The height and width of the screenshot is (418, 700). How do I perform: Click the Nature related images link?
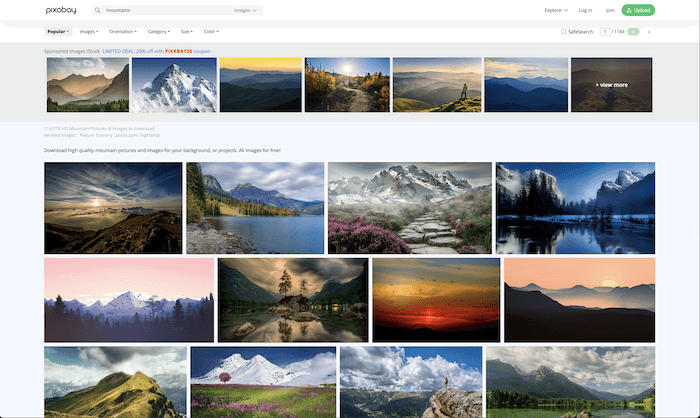(x=86, y=135)
